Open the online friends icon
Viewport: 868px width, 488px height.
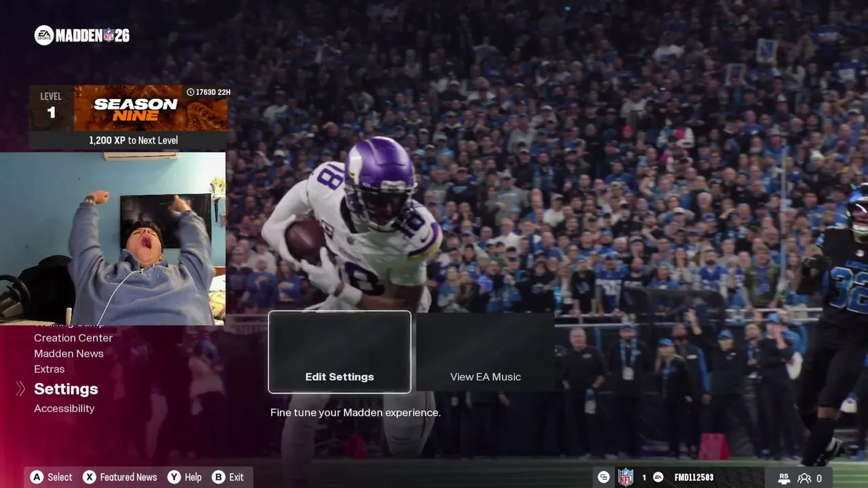pyautogui.click(x=804, y=479)
